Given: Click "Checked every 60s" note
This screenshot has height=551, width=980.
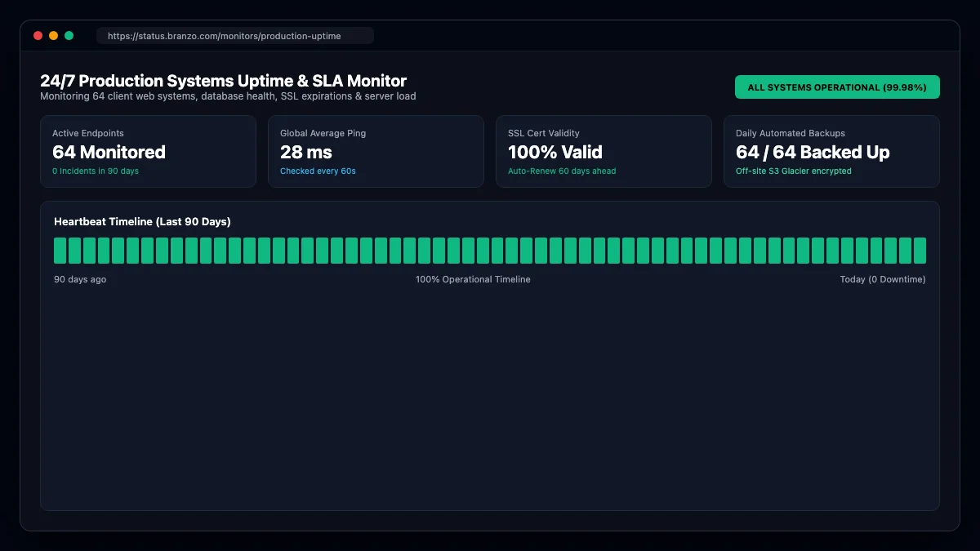Looking at the screenshot, I should 318,171.
